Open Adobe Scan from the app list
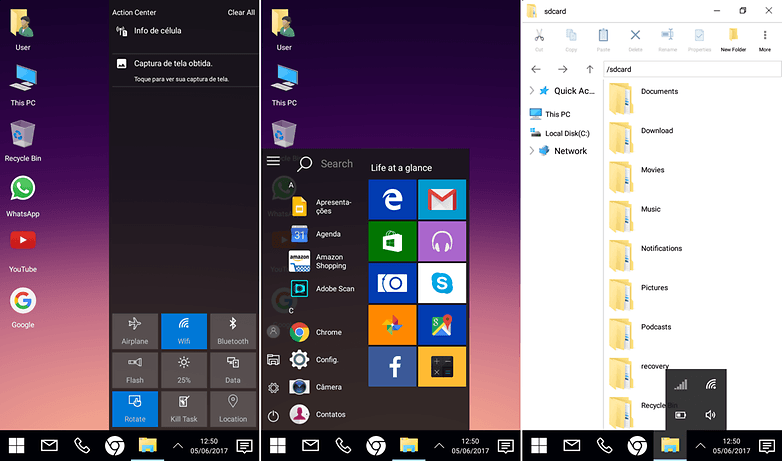782x461 pixels. 323,288
